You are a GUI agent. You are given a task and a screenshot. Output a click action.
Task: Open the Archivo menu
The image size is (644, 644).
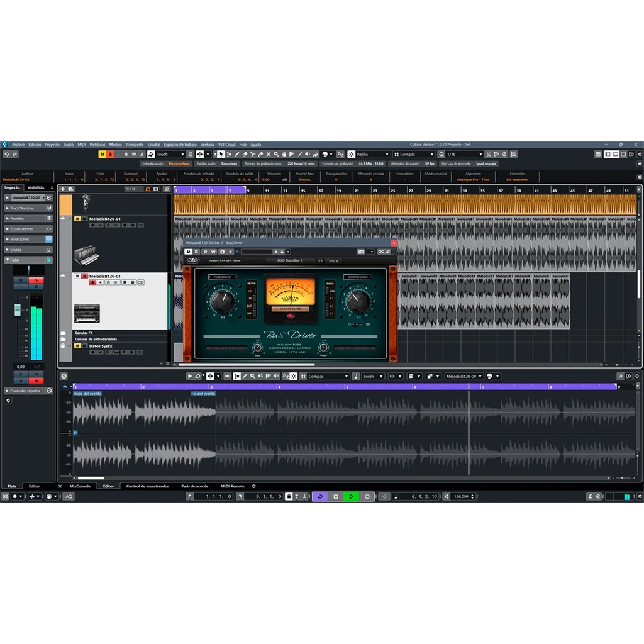18,145
